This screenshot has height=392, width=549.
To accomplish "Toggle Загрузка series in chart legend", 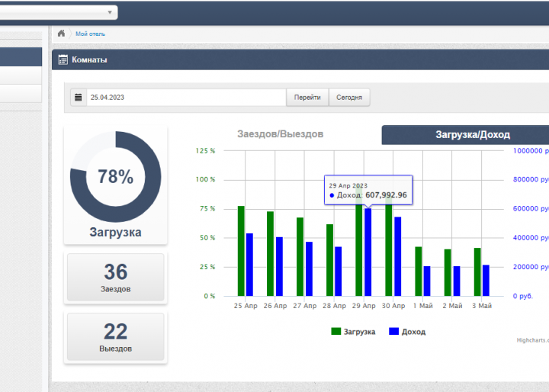I will pyautogui.click(x=353, y=332).
